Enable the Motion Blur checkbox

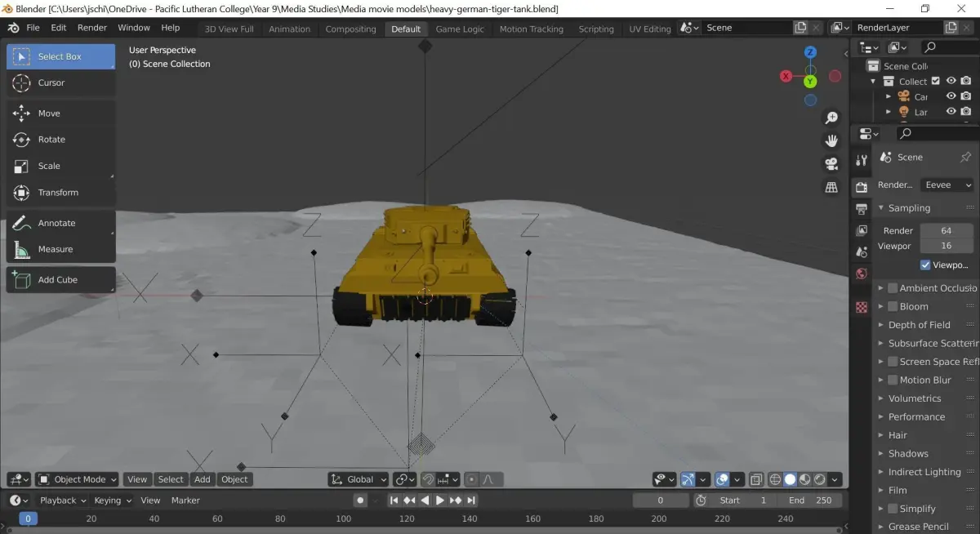(893, 380)
